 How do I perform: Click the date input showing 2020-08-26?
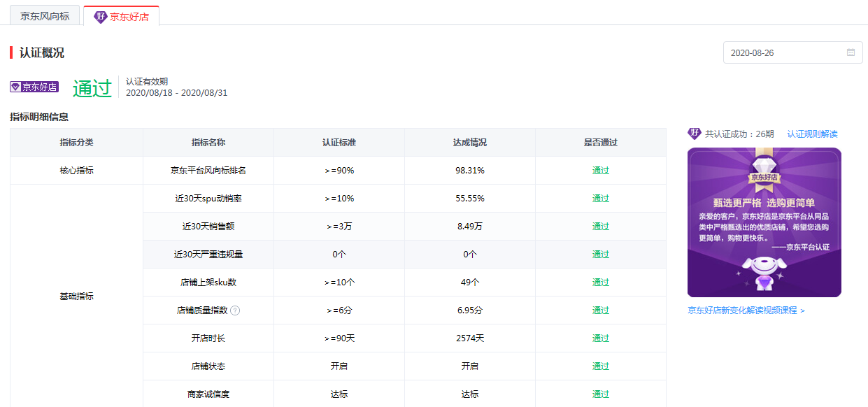coord(783,52)
